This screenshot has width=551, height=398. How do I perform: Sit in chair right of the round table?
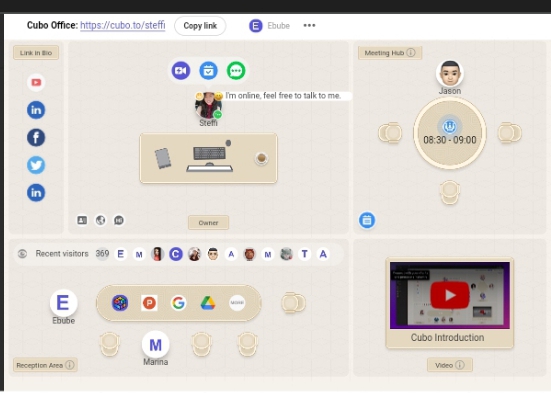(510, 133)
